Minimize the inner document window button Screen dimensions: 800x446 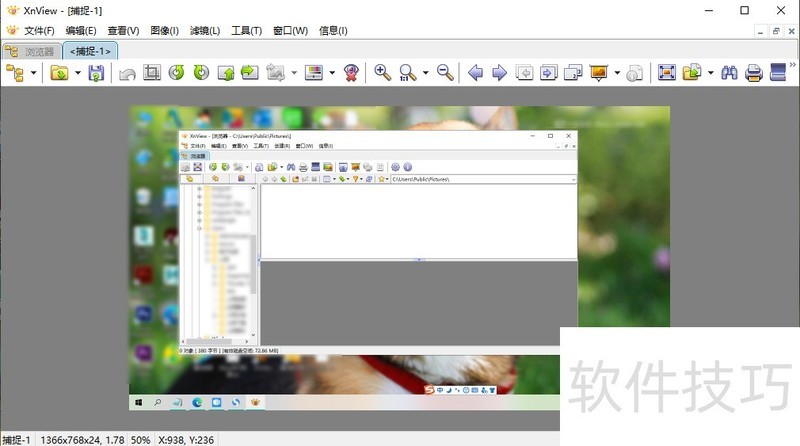pos(760,31)
